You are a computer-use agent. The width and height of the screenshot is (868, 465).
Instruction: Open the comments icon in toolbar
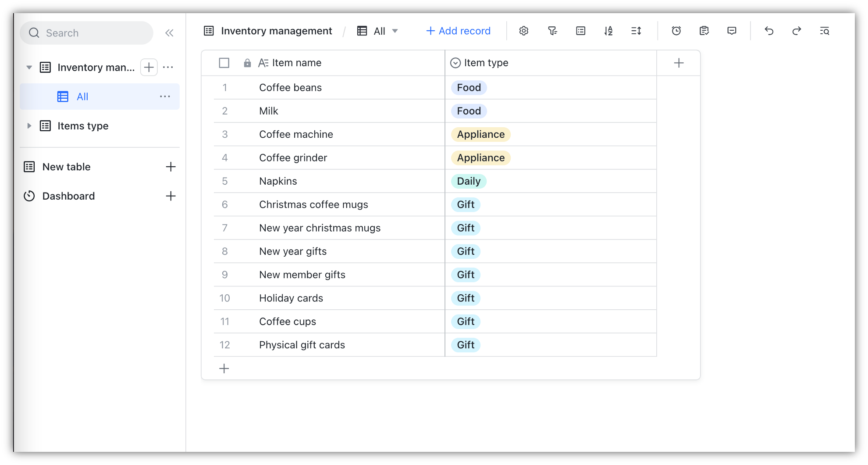tap(732, 31)
